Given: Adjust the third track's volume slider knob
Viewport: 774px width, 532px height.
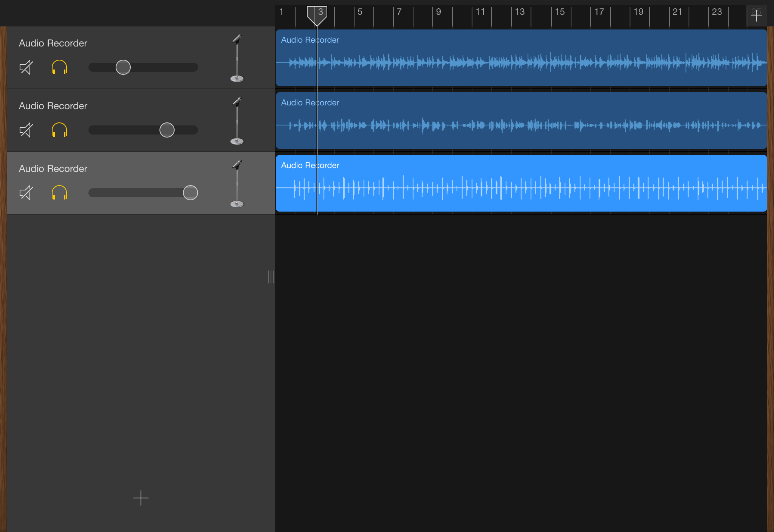Looking at the screenshot, I should click(x=190, y=193).
